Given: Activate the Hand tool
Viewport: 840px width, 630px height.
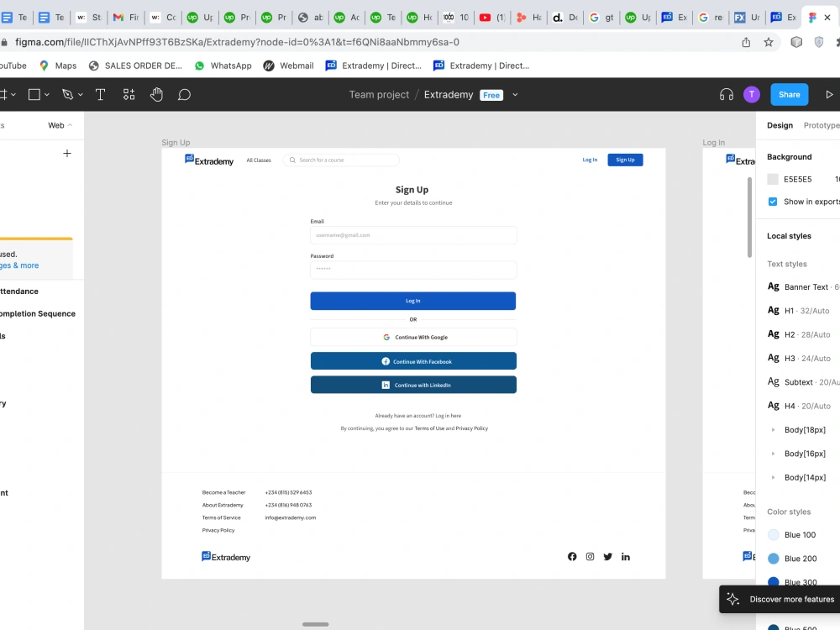Looking at the screenshot, I should click(x=156, y=94).
